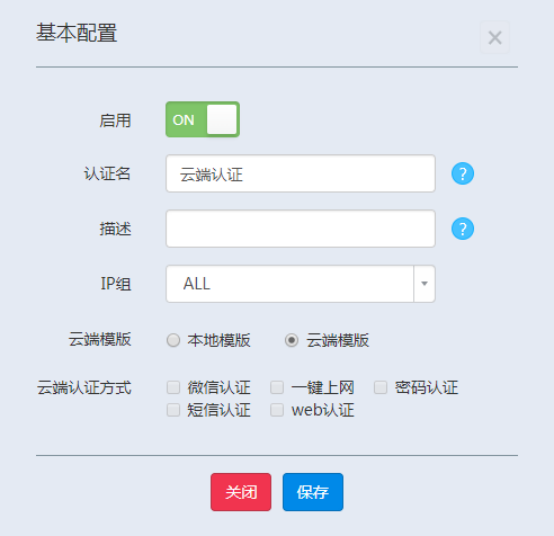The width and height of the screenshot is (554, 536).
Task: Select the 云端模版 radio button
Action: [291, 340]
